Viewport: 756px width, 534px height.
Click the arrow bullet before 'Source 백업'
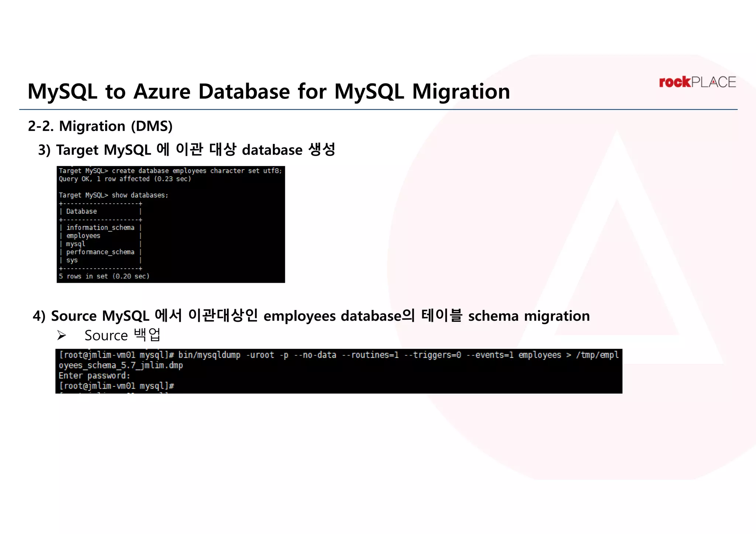62,335
